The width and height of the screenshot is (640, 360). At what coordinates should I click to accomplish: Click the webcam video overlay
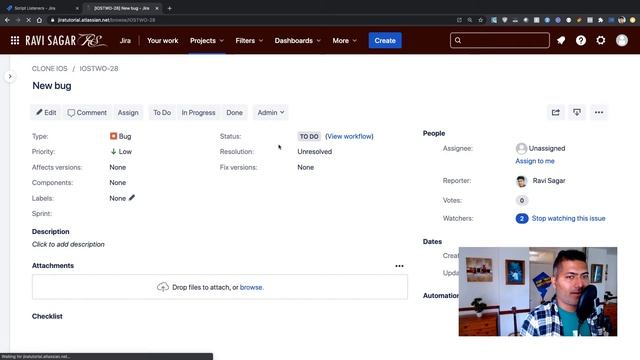point(538,291)
